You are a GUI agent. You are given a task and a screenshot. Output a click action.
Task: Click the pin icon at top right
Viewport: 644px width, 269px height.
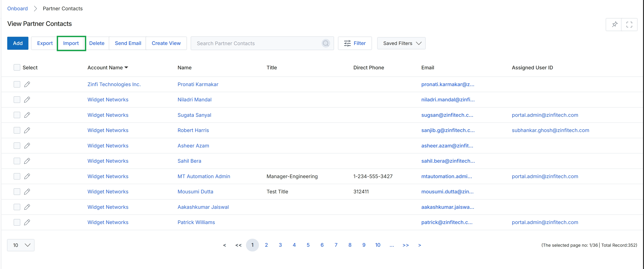click(614, 24)
